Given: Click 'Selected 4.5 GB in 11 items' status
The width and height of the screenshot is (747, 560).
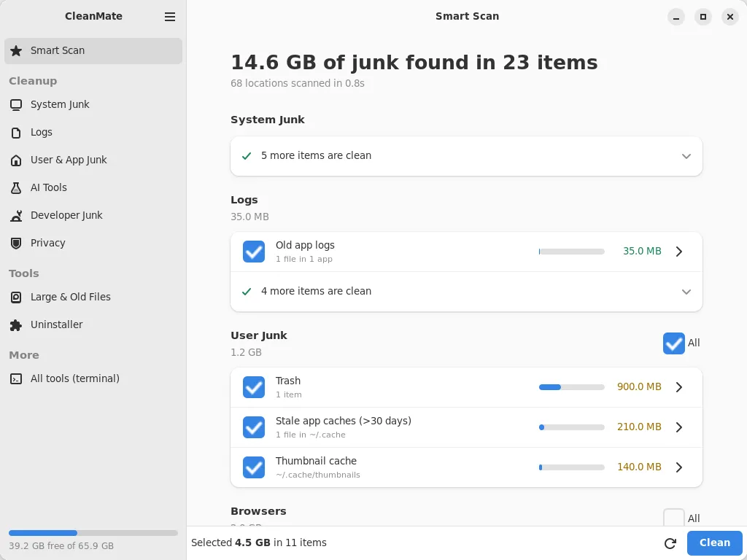Looking at the screenshot, I should [259, 542].
